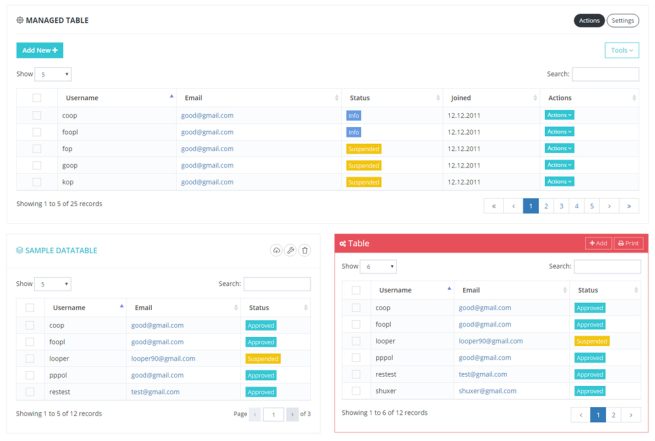Click previous page arrow in Sample Datatable
The image size is (655, 441).
click(255, 413)
